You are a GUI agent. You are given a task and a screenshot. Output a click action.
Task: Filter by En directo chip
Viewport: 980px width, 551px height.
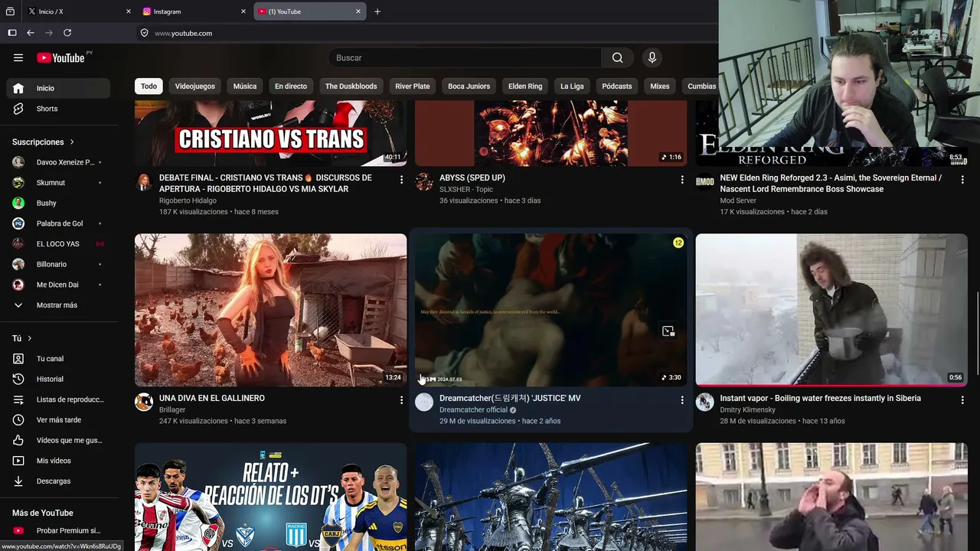point(291,86)
